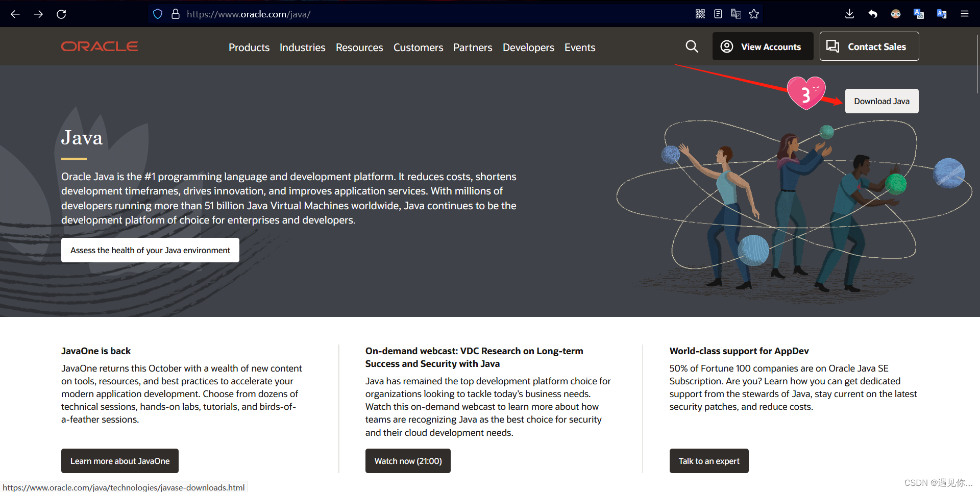980x492 pixels.
Task: Open the Oracle site search magnifier
Action: tap(692, 46)
